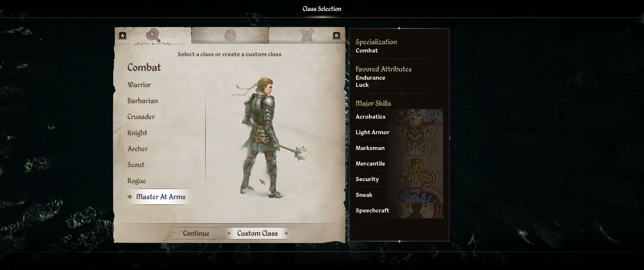644x270 pixels.
Task: Click the diamond marker beside Master At Arms
Action: pyautogui.click(x=130, y=197)
